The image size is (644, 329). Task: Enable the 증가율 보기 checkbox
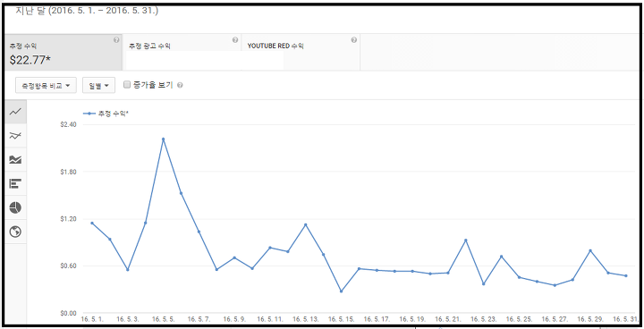(127, 84)
